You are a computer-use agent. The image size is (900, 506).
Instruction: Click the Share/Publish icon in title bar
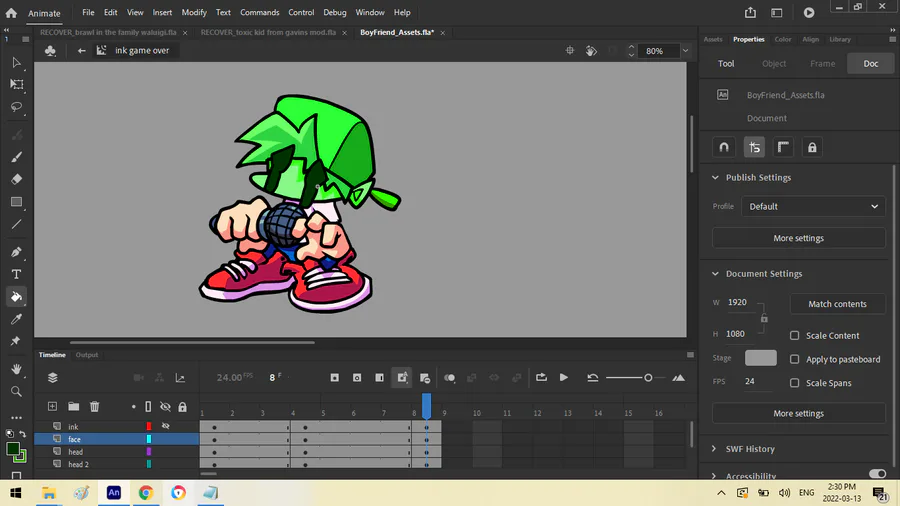(x=750, y=13)
